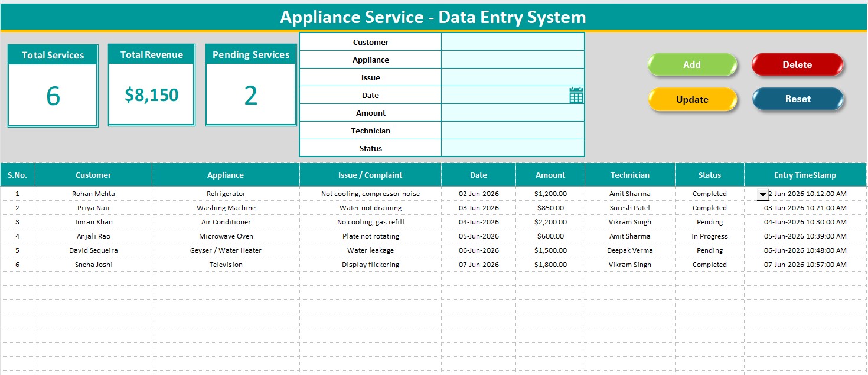This screenshot has width=868, height=375.
Task: Select the $2,200.00 amount cell
Action: (550, 222)
